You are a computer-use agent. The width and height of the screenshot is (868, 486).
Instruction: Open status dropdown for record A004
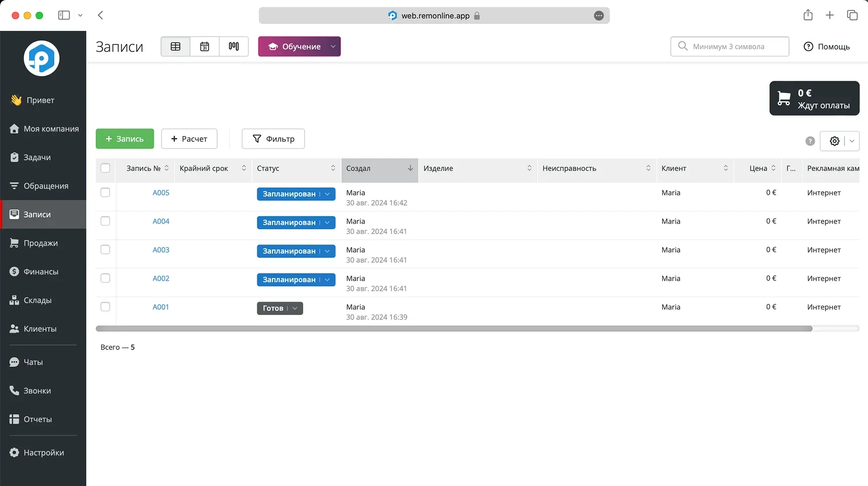coord(327,222)
